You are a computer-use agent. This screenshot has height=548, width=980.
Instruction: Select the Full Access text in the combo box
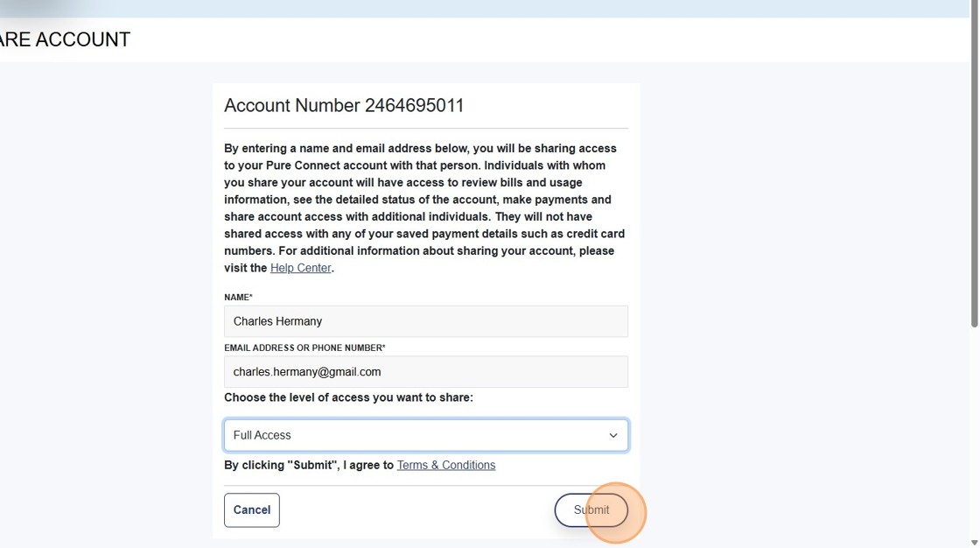[x=262, y=435]
